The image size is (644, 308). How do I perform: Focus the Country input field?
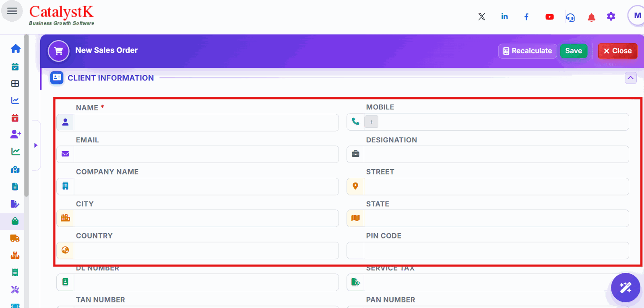tap(206, 251)
